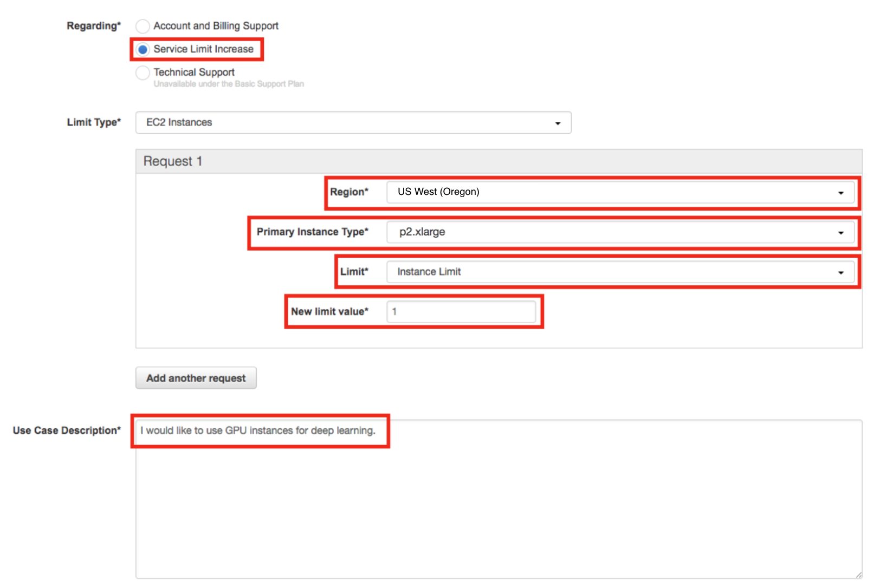
Task: Click the New limit value label
Action: pyautogui.click(x=329, y=311)
